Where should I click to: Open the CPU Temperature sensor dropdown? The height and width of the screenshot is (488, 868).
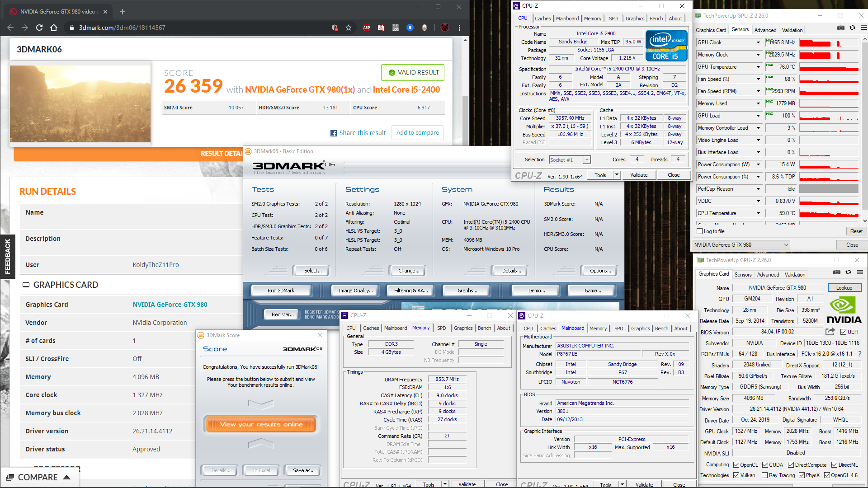click(x=758, y=213)
